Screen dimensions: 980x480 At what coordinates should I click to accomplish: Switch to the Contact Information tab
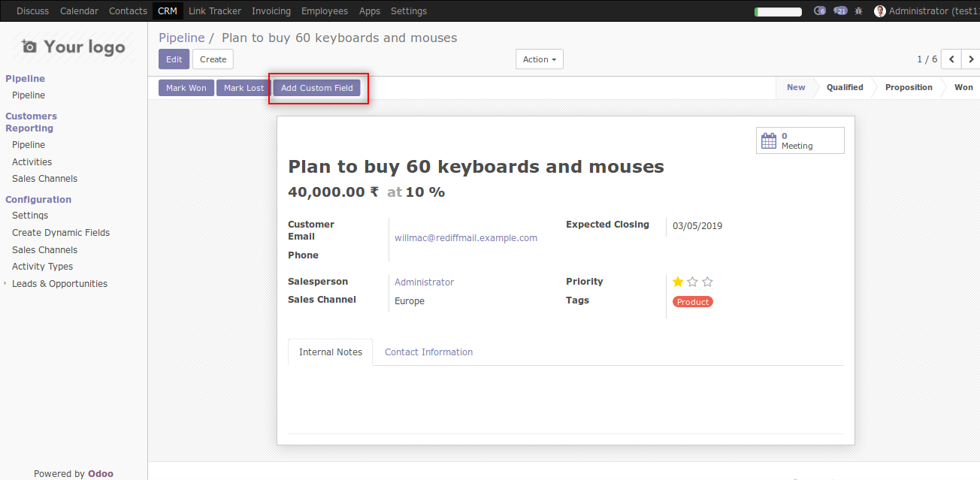(x=429, y=352)
